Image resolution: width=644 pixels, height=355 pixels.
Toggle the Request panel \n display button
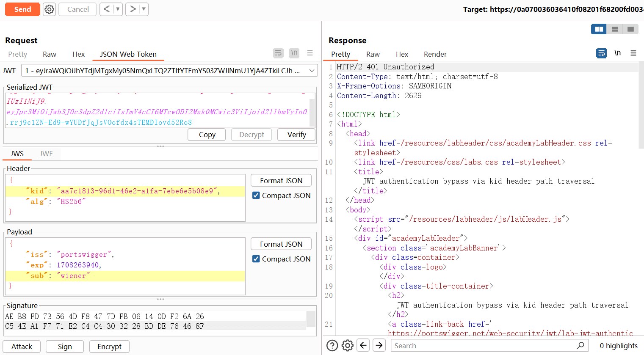click(294, 53)
